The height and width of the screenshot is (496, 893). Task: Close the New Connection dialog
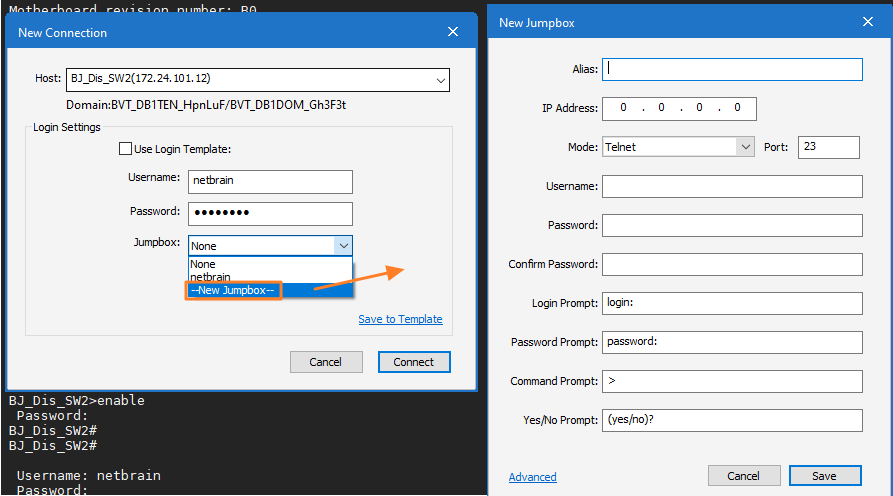[453, 32]
